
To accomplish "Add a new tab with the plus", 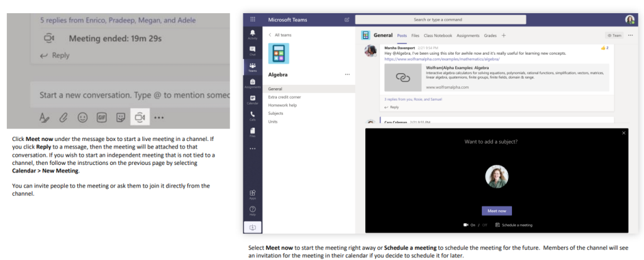I will click(x=504, y=35).
